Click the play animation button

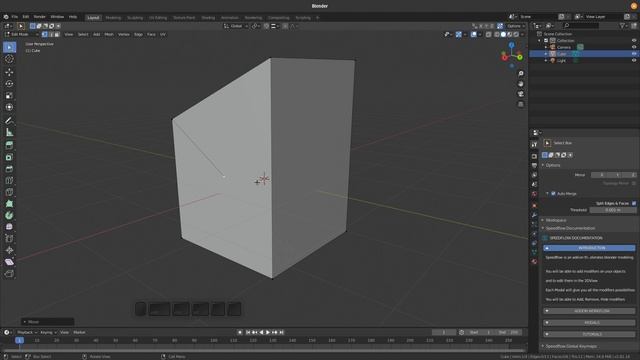pyautogui.click(x=268, y=332)
